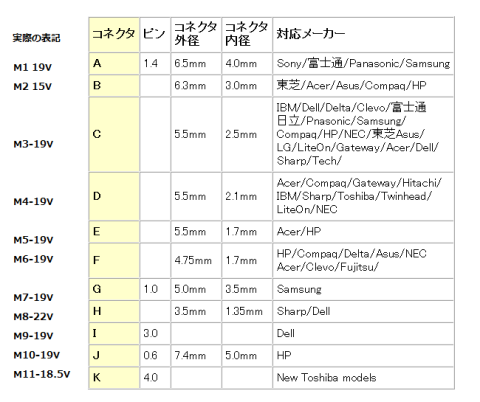Click outer diameter 6.5mm cell
Image resolution: width=480 pixels, height=402 pixels.
point(196,63)
